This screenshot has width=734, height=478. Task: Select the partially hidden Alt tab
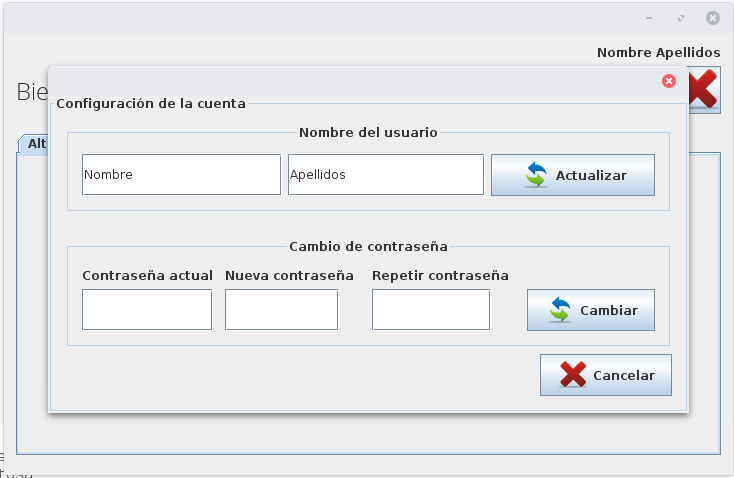pyautogui.click(x=34, y=144)
